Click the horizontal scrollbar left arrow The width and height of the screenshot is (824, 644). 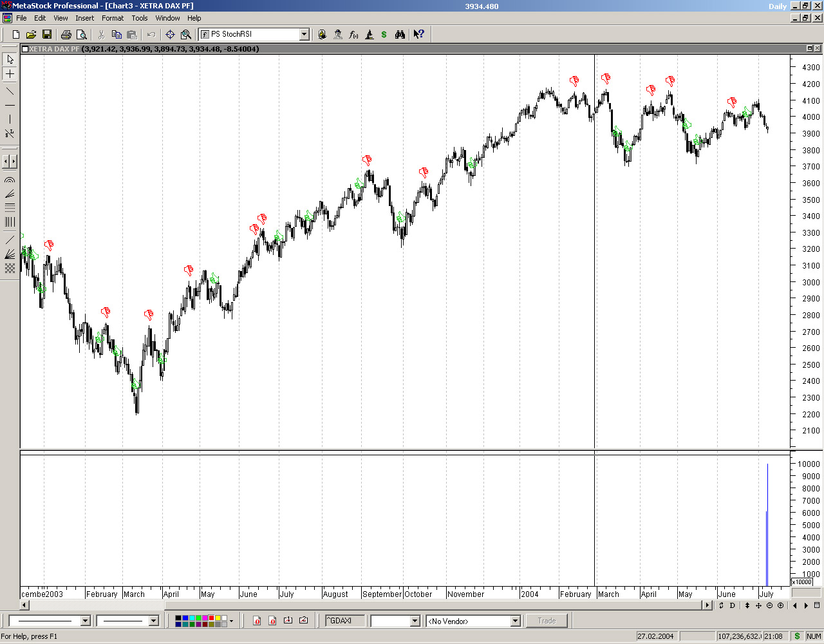[24, 605]
